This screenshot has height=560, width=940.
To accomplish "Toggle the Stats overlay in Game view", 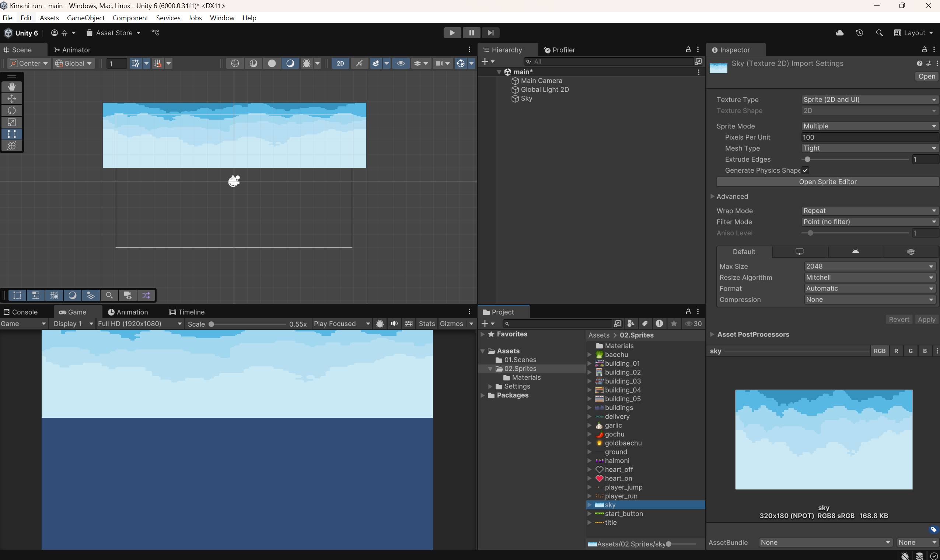I will pyautogui.click(x=426, y=324).
